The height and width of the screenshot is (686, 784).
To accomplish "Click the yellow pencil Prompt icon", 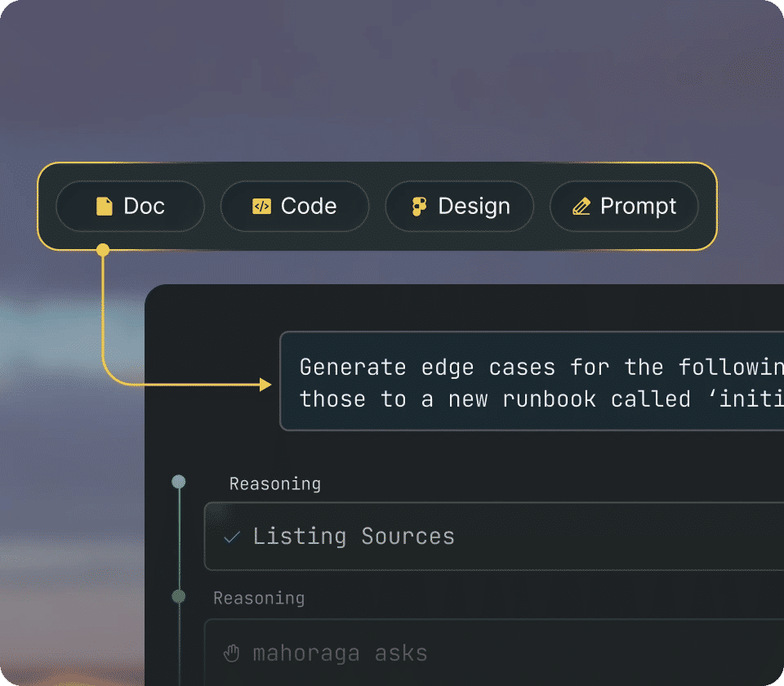I will [581, 207].
